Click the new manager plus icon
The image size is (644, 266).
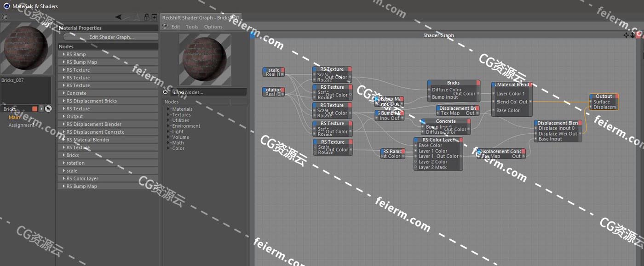click(x=154, y=17)
